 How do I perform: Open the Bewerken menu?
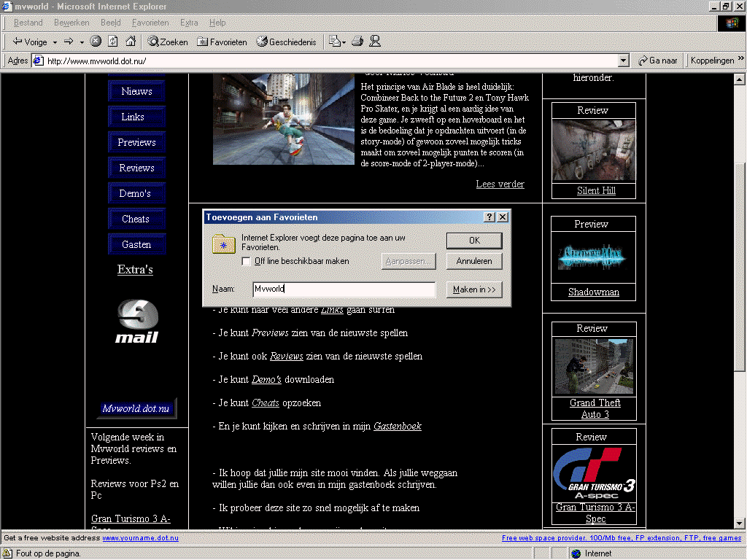coord(71,23)
